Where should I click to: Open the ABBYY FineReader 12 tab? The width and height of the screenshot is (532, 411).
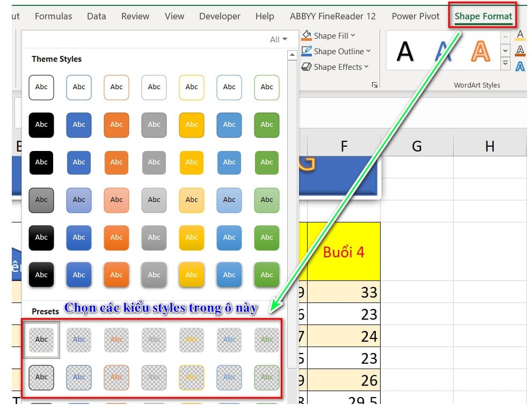point(333,16)
